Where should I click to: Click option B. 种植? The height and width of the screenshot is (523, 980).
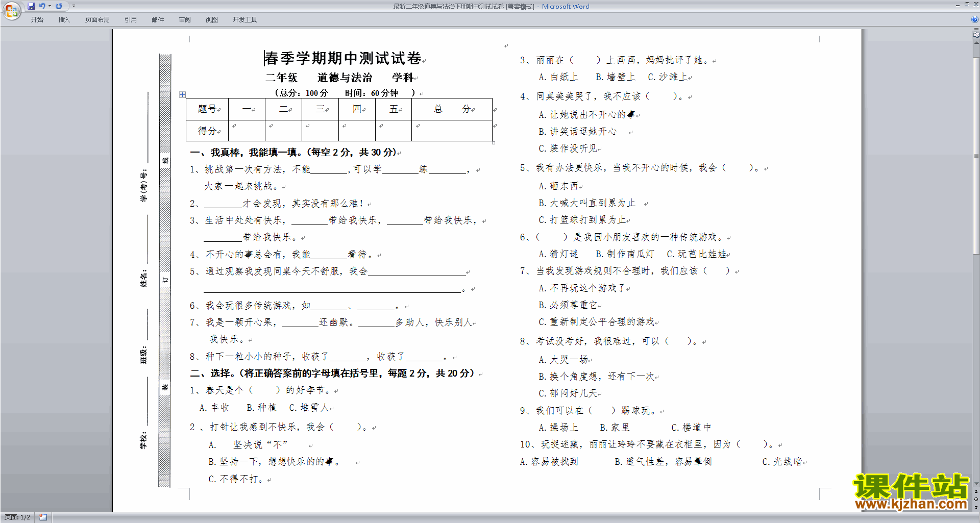pyautogui.click(x=261, y=408)
